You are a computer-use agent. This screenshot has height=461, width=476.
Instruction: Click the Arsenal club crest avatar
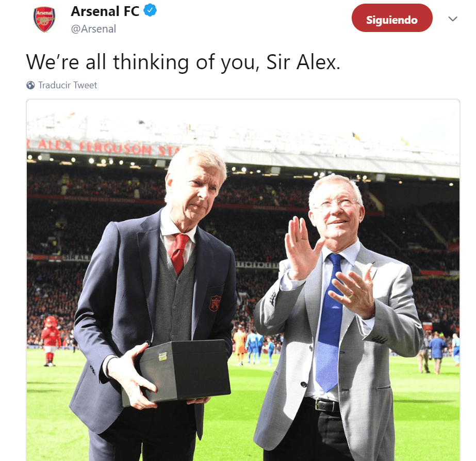coord(44,20)
